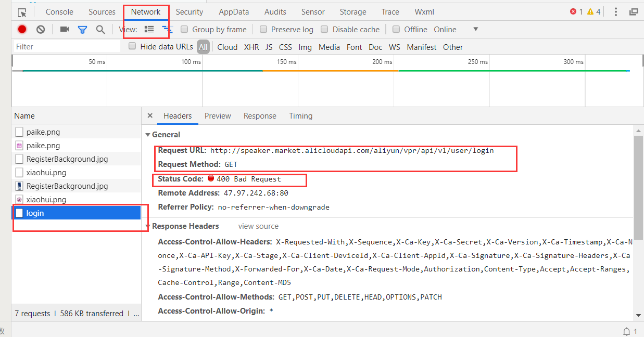
Task: Stop recording network log (red dot)
Action: pyautogui.click(x=22, y=30)
